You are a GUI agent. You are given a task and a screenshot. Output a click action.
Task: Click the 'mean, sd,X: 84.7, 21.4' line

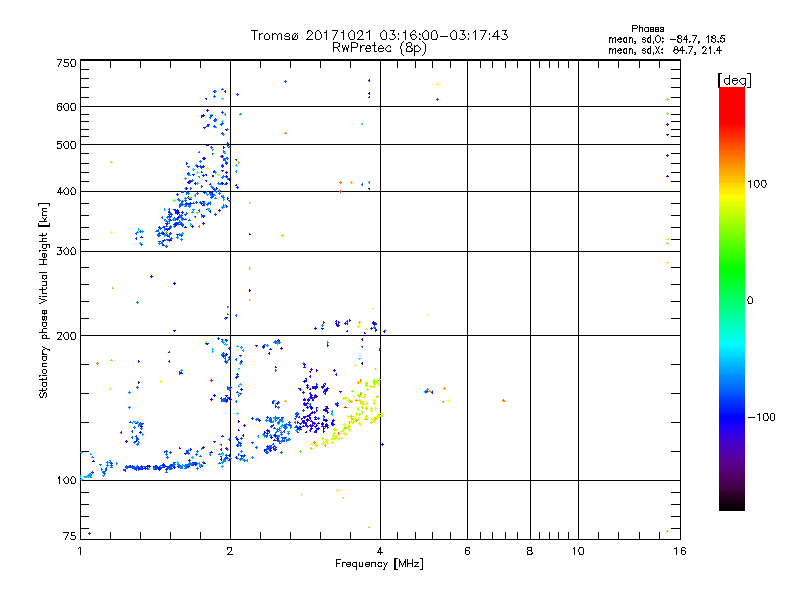(x=665, y=50)
